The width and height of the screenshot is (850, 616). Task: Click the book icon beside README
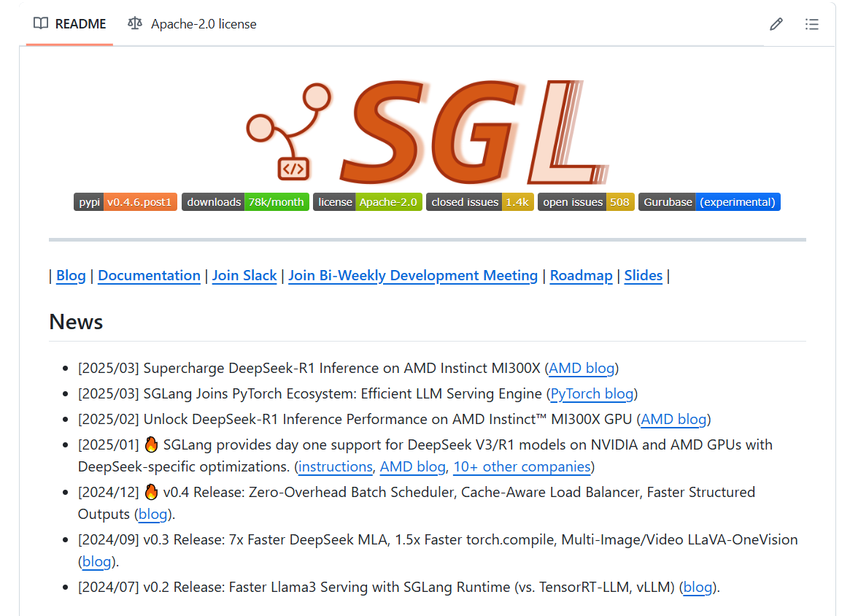41,23
